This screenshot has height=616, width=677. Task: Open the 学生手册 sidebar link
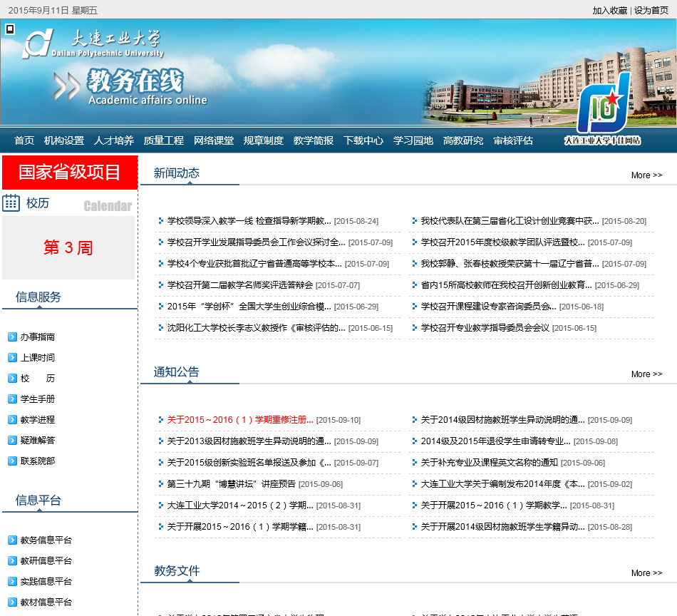pos(38,399)
